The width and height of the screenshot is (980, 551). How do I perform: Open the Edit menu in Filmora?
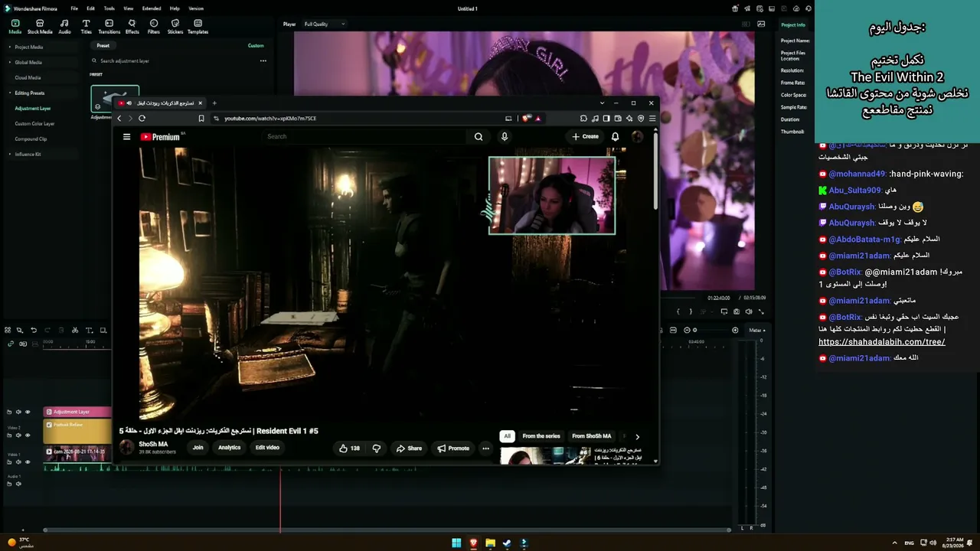(90, 8)
